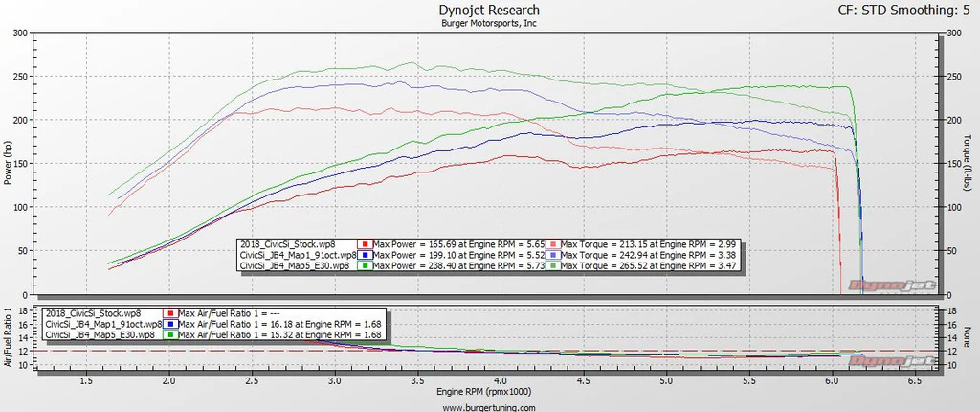Image resolution: width=980 pixels, height=412 pixels.
Task: Click the light green Max Torque swatch for Map5
Action: pos(552,265)
